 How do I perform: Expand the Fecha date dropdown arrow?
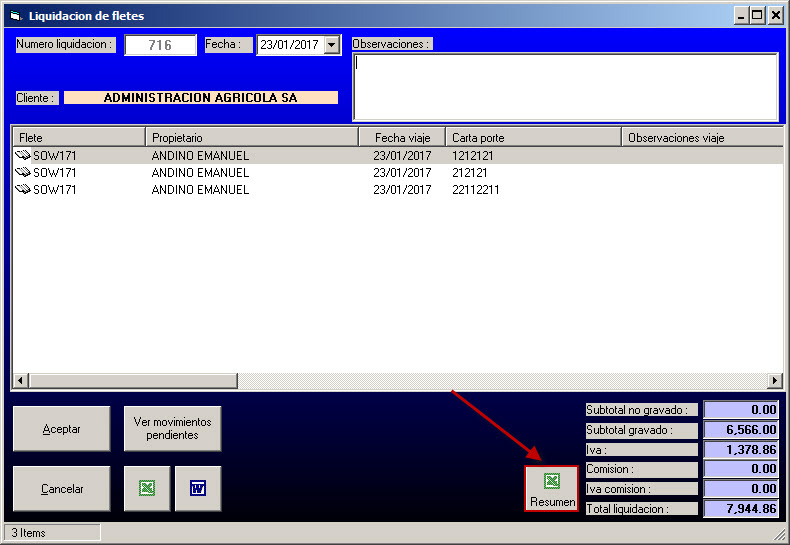332,45
